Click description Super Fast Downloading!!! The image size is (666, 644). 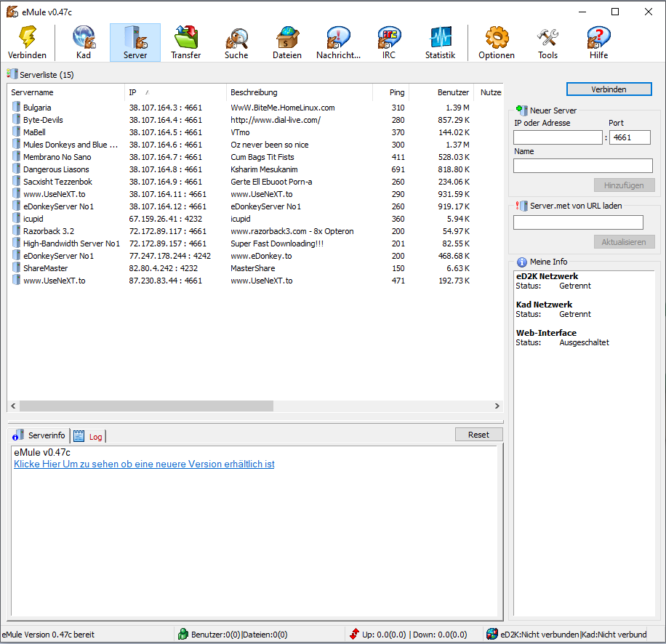(x=277, y=243)
